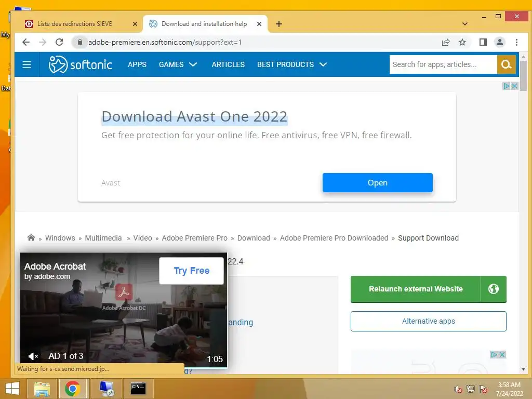Open the Chrome profile avatar
Screen dimensions: 532x399
click(x=499, y=42)
